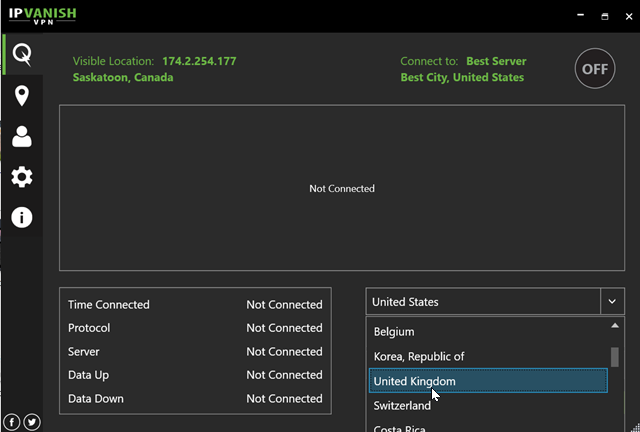Close the IPVanish window
Image resolution: width=640 pixels, height=432 pixels.
point(629,16)
